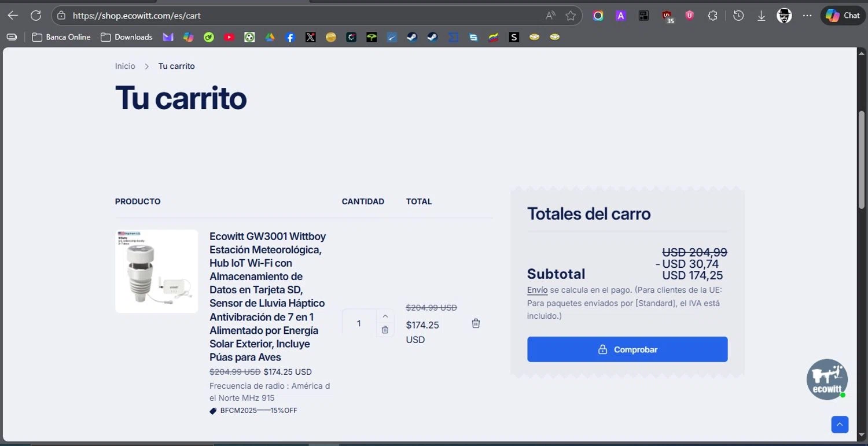The image size is (868, 446).
Task: Go to Inicio breadcrumb link
Action: pyautogui.click(x=125, y=66)
